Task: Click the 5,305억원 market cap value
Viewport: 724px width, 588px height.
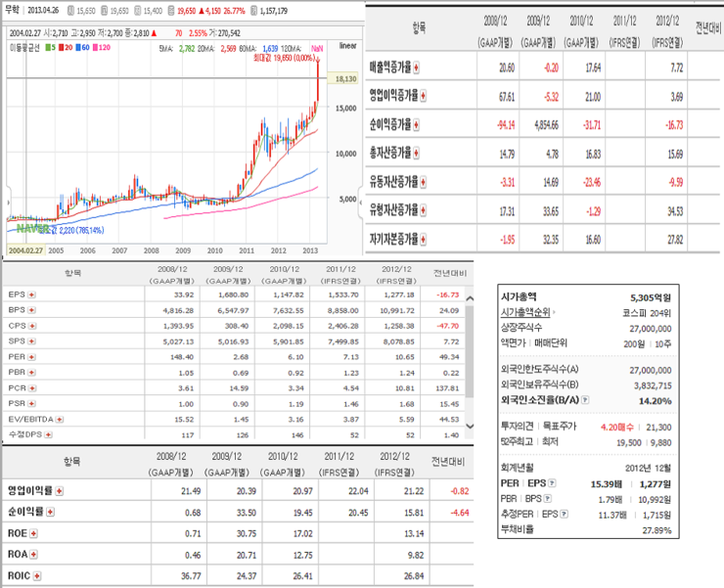Action: [651, 298]
